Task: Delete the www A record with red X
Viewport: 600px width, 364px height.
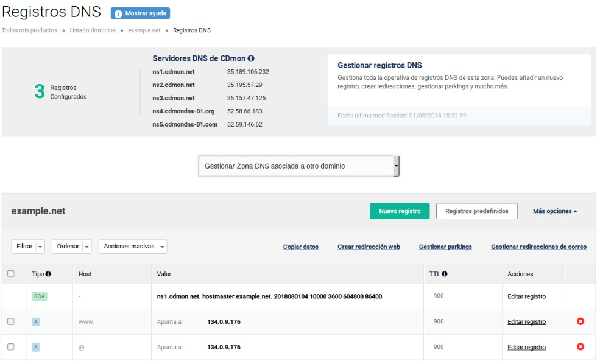Action: (x=580, y=321)
